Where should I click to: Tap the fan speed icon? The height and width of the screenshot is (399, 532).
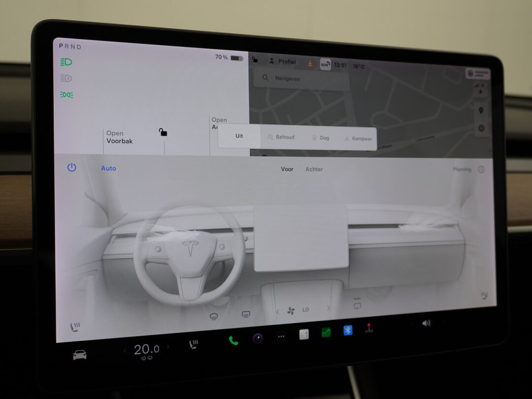pos(291,311)
